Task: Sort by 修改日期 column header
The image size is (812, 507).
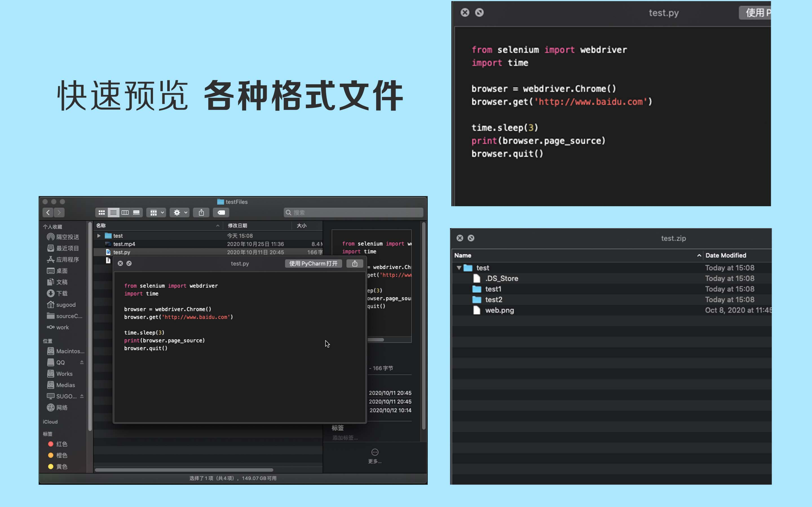Action: pyautogui.click(x=237, y=226)
